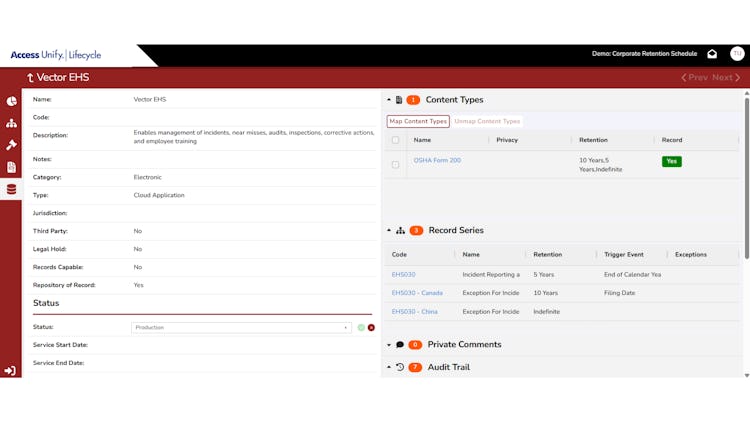Sort Content Types by Privacy column

(x=507, y=140)
